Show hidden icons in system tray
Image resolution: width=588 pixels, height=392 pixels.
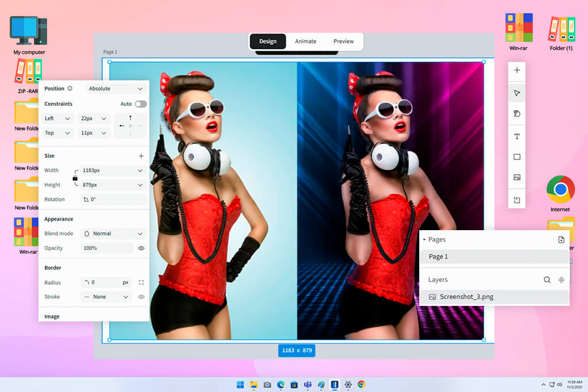tap(543, 385)
